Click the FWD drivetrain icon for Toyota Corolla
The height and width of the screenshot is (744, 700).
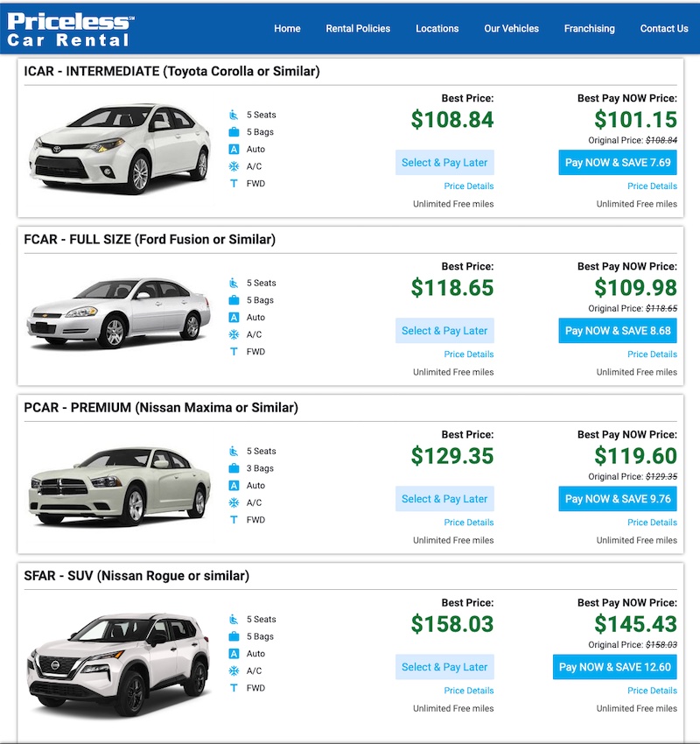point(234,183)
